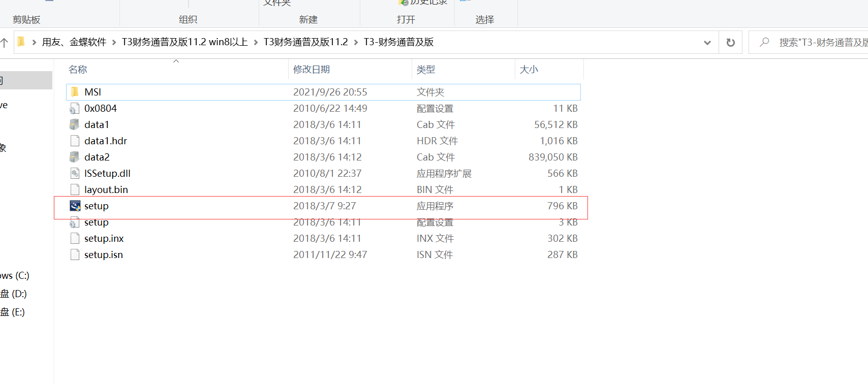Viewport: 868px width, 384px height.
Task: Click the folder icon in address bar
Action: pyautogui.click(x=21, y=42)
